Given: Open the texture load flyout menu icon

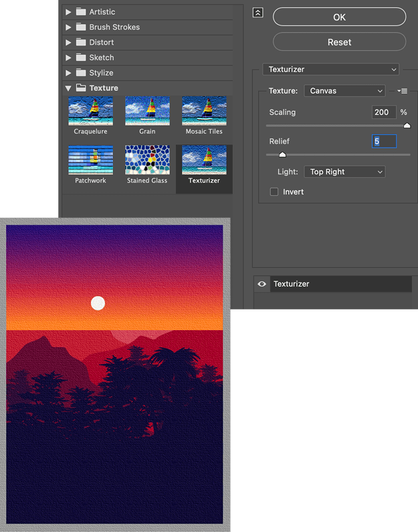Looking at the screenshot, I should pyautogui.click(x=402, y=91).
